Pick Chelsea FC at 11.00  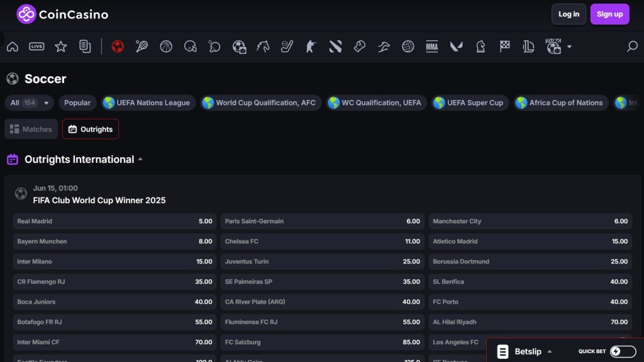tap(323, 241)
